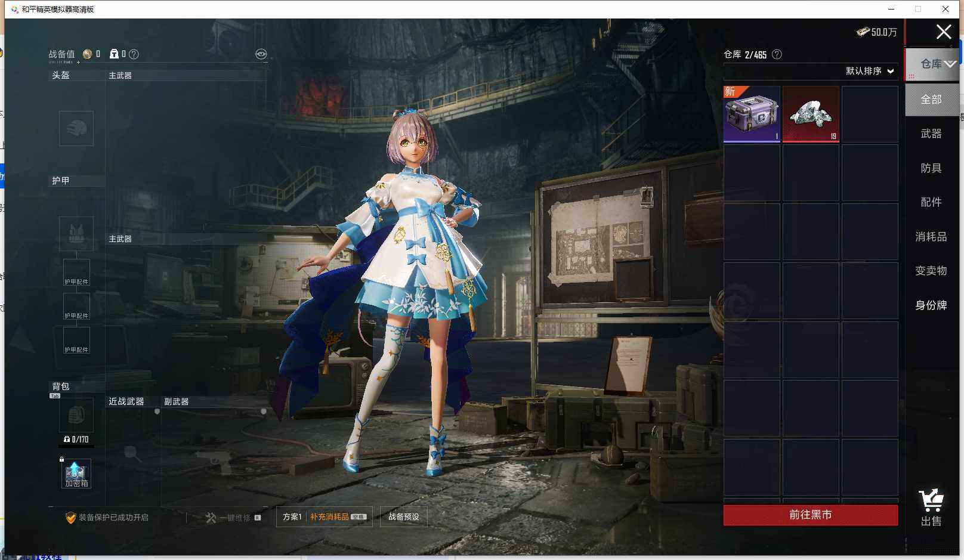964x560 pixels.
Task: Click the red 前往黑市 button
Action: pyautogui.click(x=811, y=515)
